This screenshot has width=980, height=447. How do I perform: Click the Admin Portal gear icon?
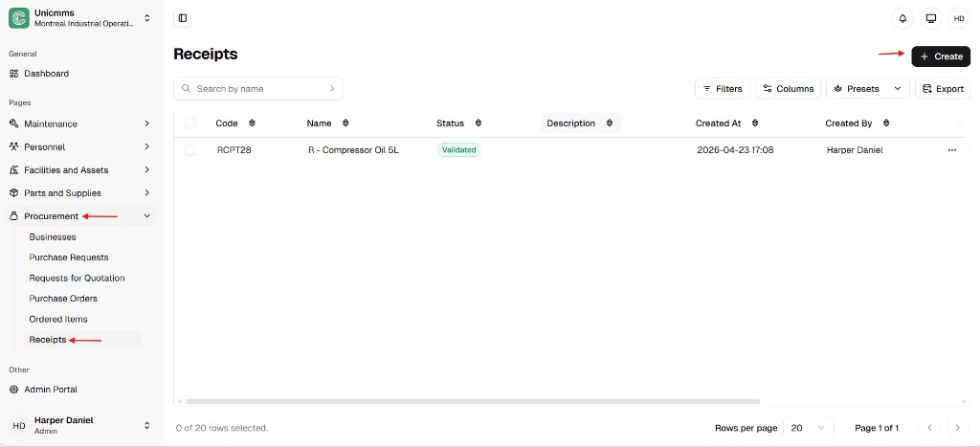coord(13,390)
